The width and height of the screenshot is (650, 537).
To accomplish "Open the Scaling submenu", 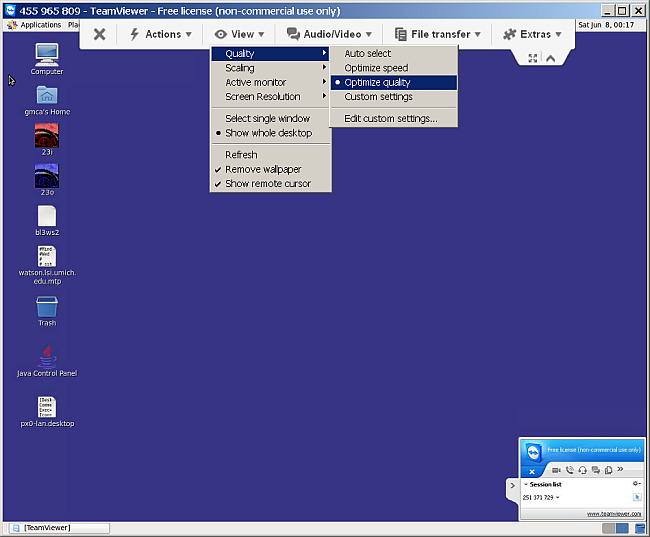I will 270,68.
